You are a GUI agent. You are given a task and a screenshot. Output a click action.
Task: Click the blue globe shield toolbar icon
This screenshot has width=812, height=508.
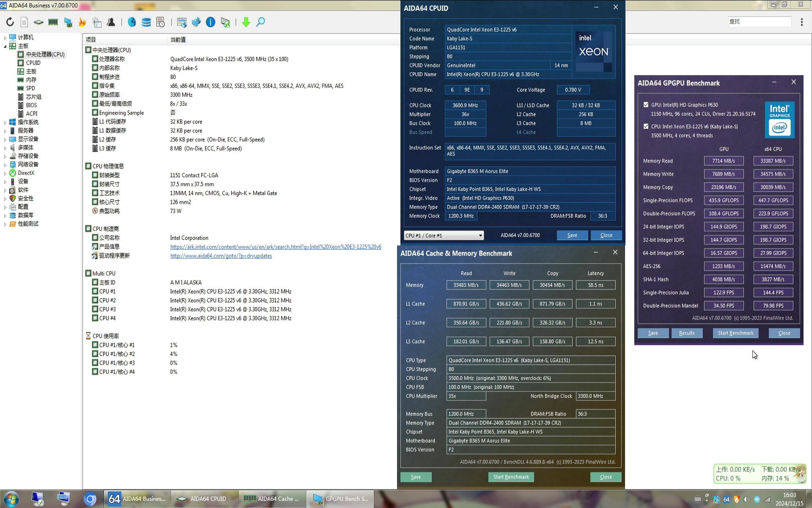click(132, 22)
